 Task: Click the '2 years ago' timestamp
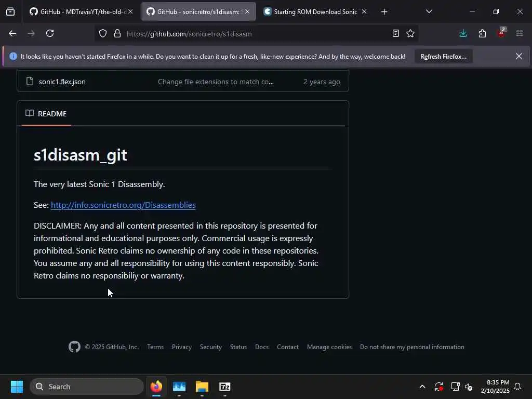321,82
